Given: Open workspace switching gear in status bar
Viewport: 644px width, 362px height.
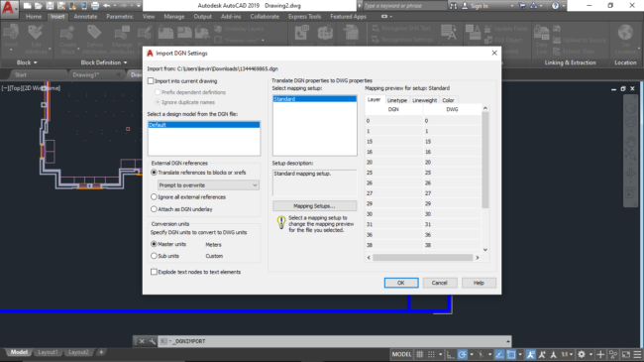Looking at the screenshot, I should pos(582,354).
